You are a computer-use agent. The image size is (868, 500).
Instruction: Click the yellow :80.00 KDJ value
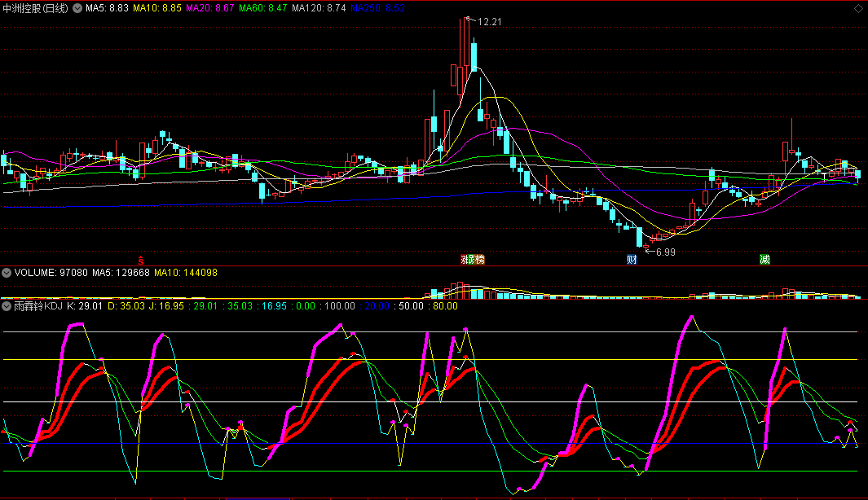(443, 306)
